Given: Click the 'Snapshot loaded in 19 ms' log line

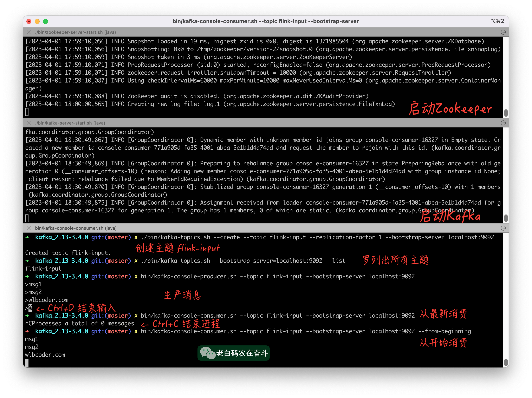Looking at the screenshot, I should pos(255,41).
